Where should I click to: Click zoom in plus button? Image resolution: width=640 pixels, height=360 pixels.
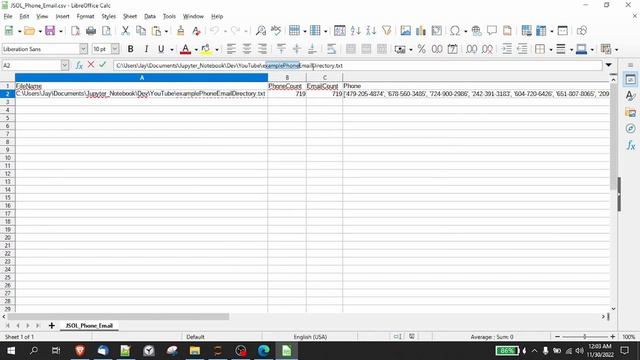(x=613, y=337)
